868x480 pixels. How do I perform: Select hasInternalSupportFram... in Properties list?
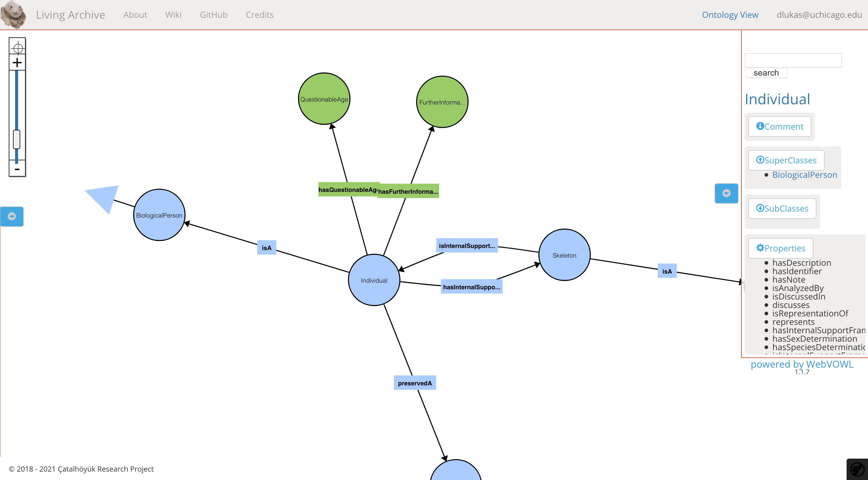coord(819,330)
